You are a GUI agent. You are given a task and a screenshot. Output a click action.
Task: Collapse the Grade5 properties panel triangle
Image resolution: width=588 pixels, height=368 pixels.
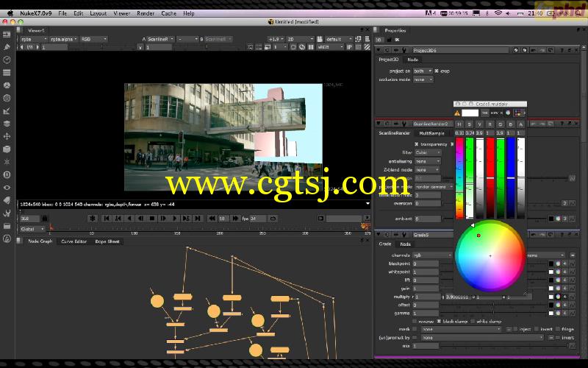click(x=379, y=235)
